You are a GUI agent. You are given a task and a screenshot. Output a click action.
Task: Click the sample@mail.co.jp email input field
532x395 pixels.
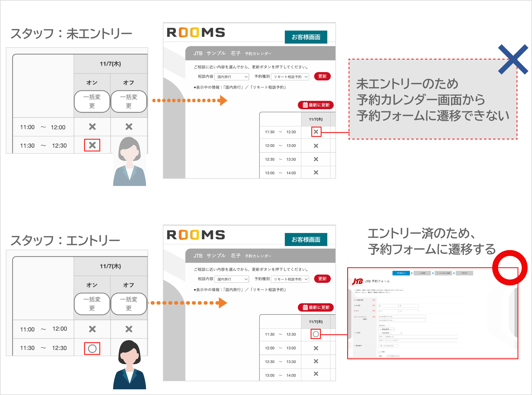[402, 317]
